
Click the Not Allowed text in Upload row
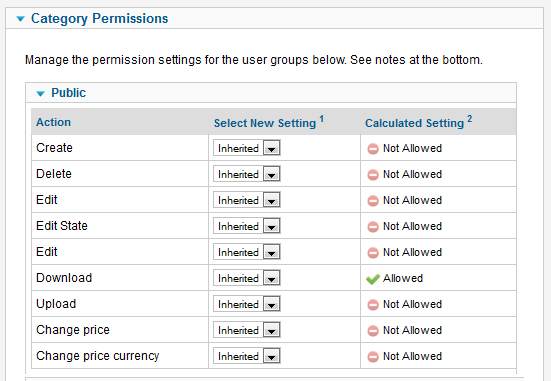pyautogui.click(x=412, y=304)
